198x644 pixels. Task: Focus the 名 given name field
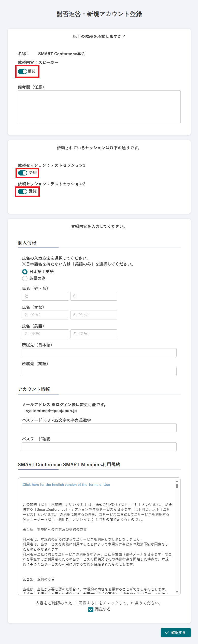(x=94, y=296)
